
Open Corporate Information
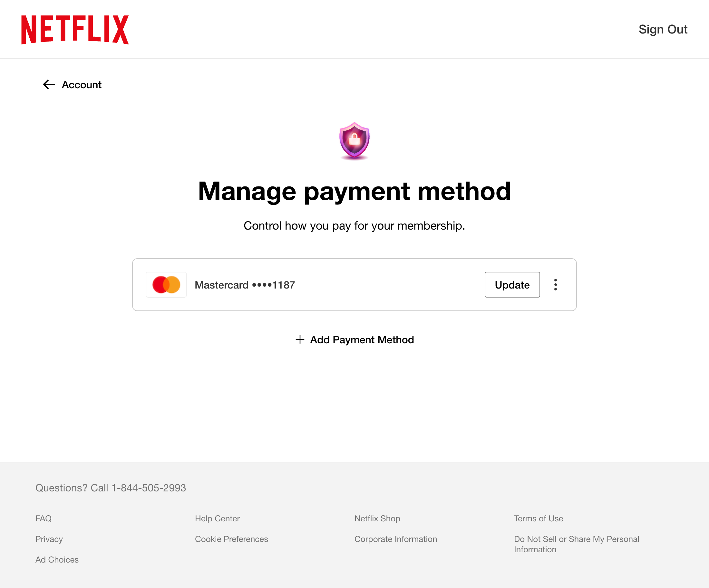[396, 539]
